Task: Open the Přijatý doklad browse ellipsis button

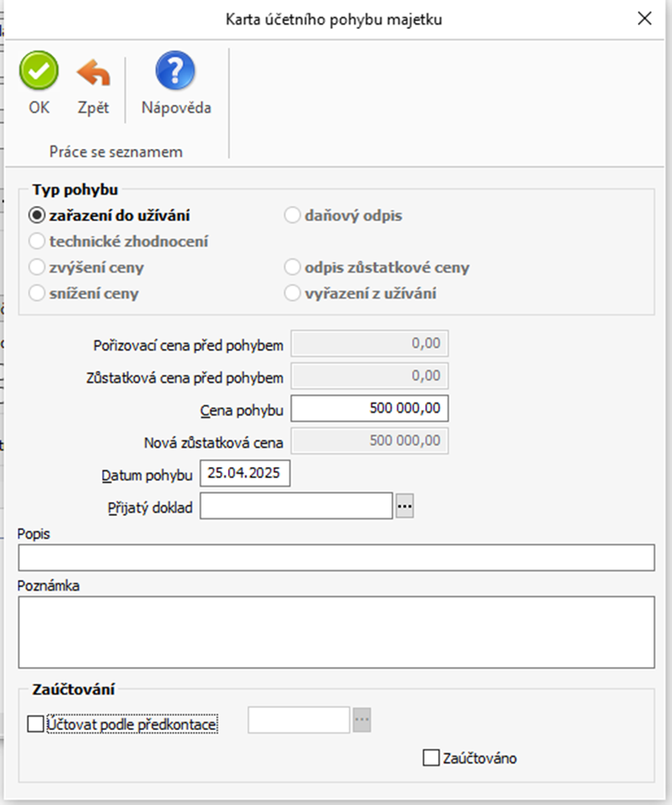Action: tap(404, 506)
